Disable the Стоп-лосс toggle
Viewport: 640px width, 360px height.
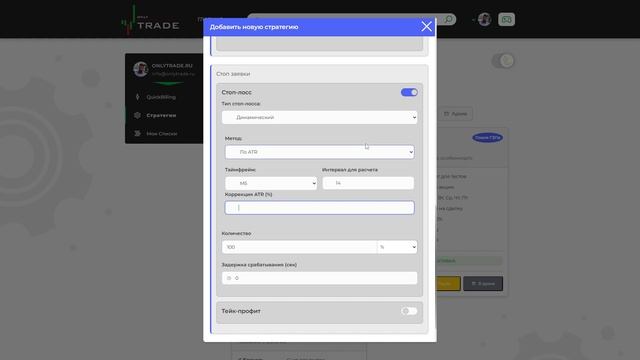[409, 92]
